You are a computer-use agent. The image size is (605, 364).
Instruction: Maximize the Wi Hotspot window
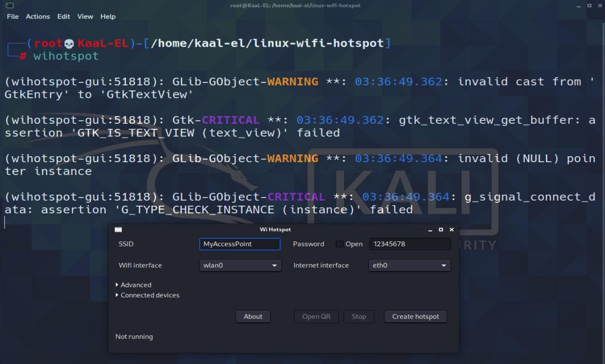coord(441,229)
